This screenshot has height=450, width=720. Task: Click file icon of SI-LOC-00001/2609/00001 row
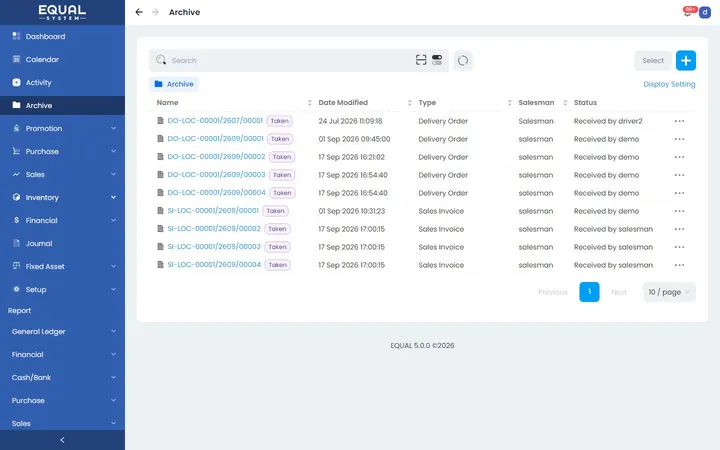160,211
